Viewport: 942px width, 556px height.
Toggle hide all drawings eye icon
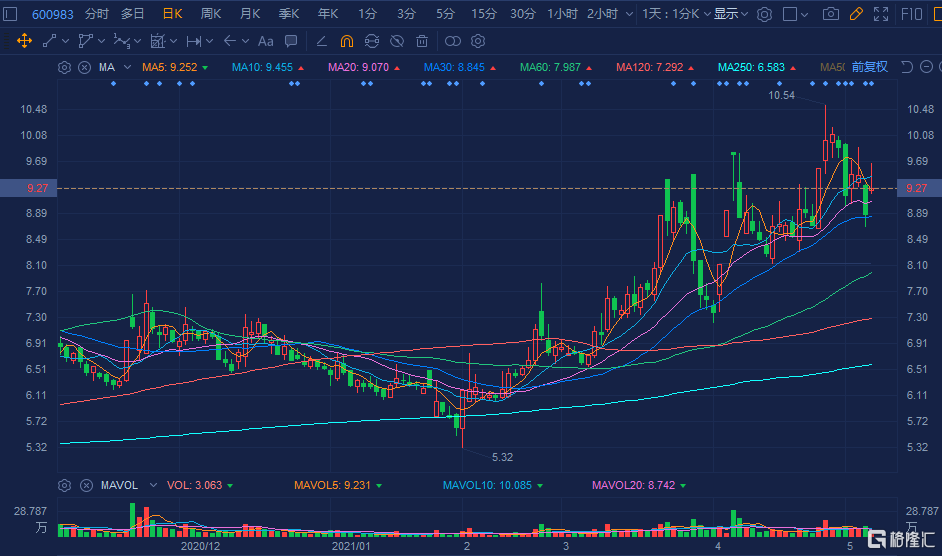pos(397,41)
